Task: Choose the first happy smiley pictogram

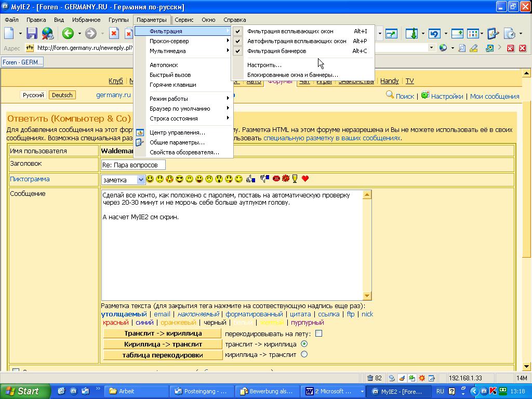Action: 150,179
